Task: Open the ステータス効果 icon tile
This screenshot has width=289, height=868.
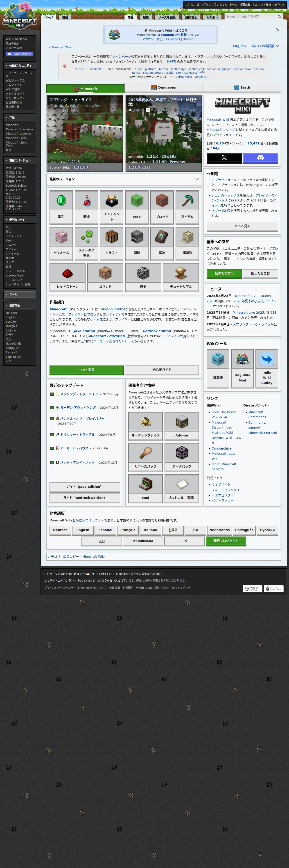Action: tap(86, 244)
